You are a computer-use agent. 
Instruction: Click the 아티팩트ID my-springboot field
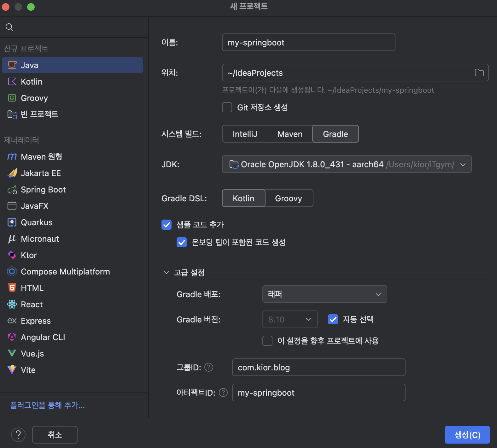tap(319, 392)
